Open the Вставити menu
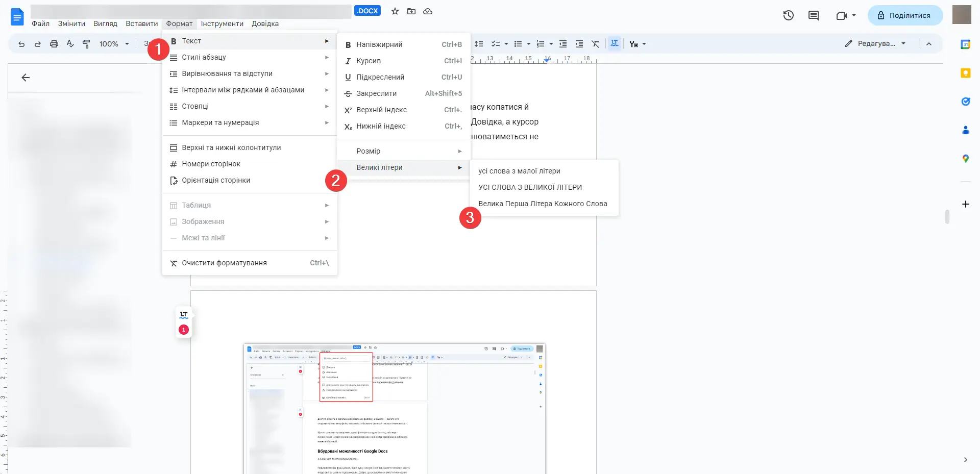This screenshot has width=980, height=474. (142, 23)
